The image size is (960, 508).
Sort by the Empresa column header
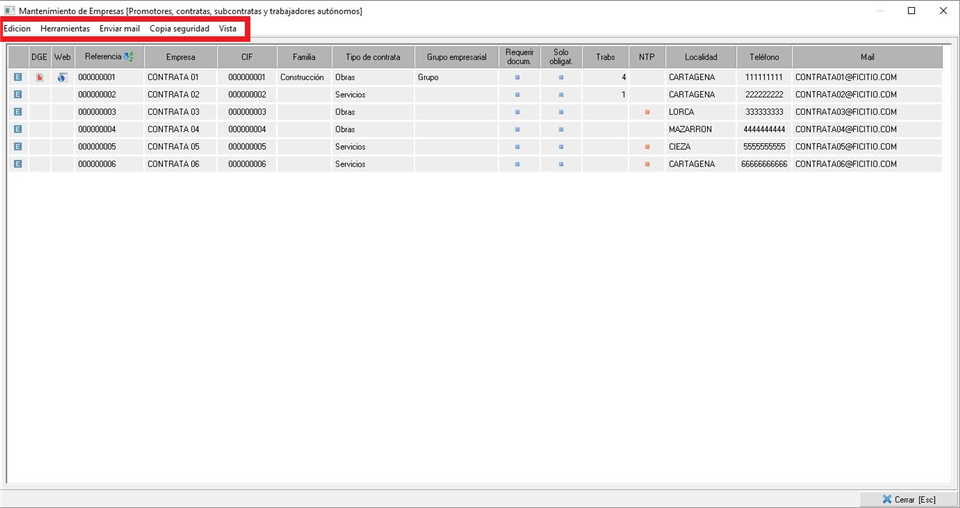coord(181,57)
